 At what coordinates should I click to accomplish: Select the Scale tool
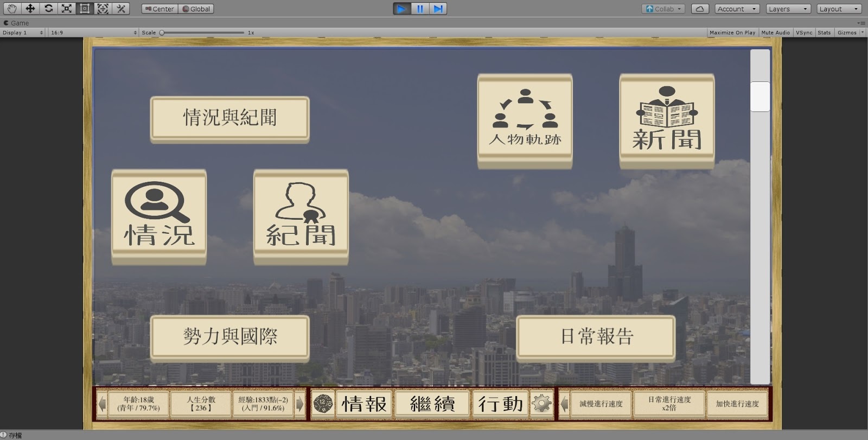[x=67, y=9]
